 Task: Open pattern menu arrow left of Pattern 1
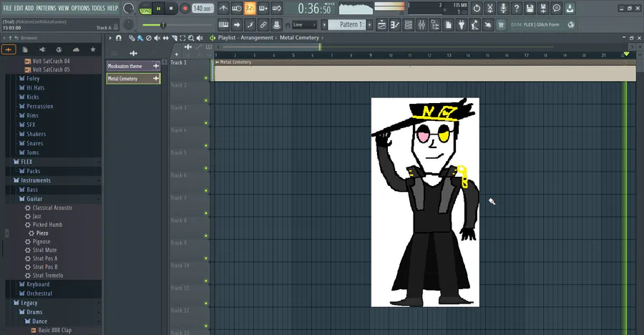tap(324, 24)
